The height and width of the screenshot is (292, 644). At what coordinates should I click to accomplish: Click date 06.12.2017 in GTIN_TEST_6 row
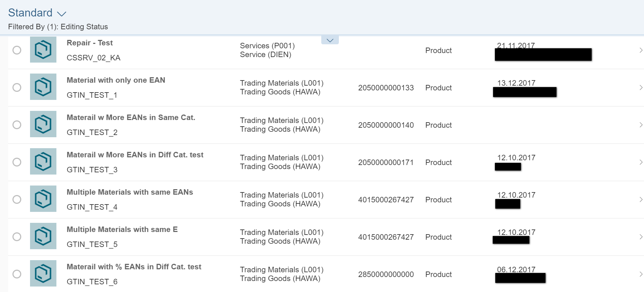tap(516, 269)
